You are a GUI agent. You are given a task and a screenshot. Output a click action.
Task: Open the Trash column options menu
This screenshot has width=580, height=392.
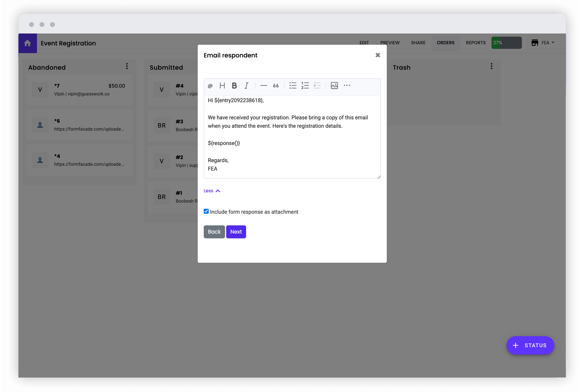coord(491,66)
